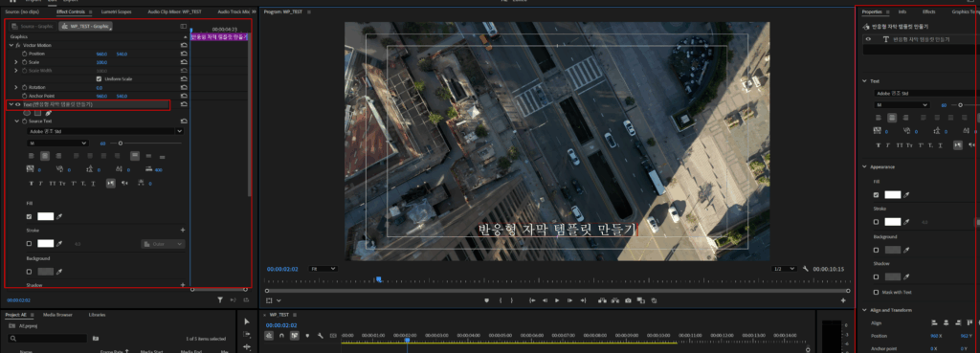Pick Background color with eyedropper in Properties panel
Screen dimensions: 980x353
(907, 250)
